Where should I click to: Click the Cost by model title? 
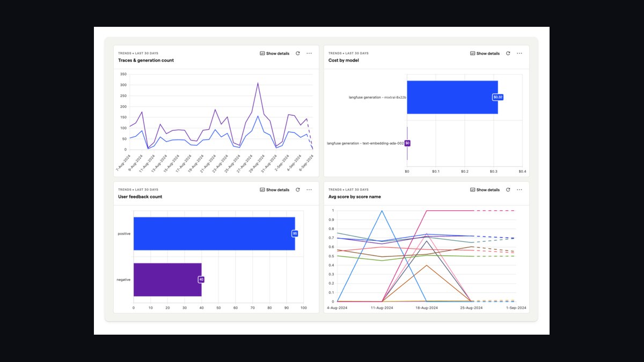(x=343, y=61)
